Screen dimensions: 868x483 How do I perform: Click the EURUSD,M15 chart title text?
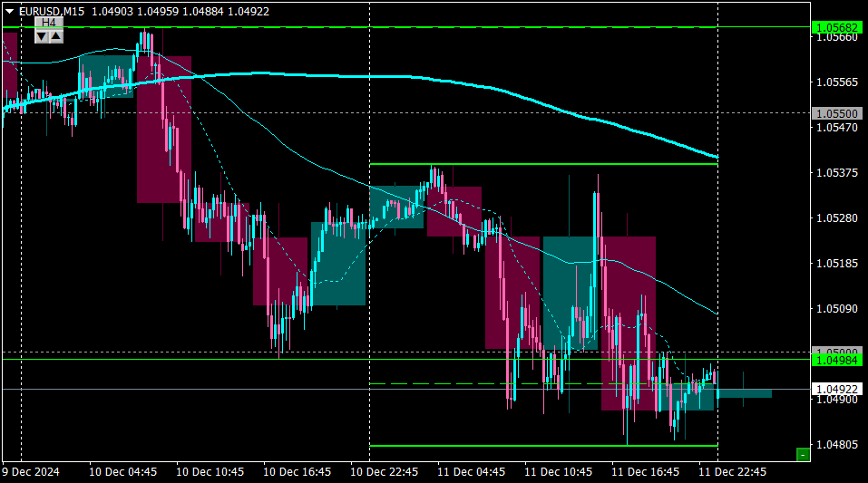(52, 11)
